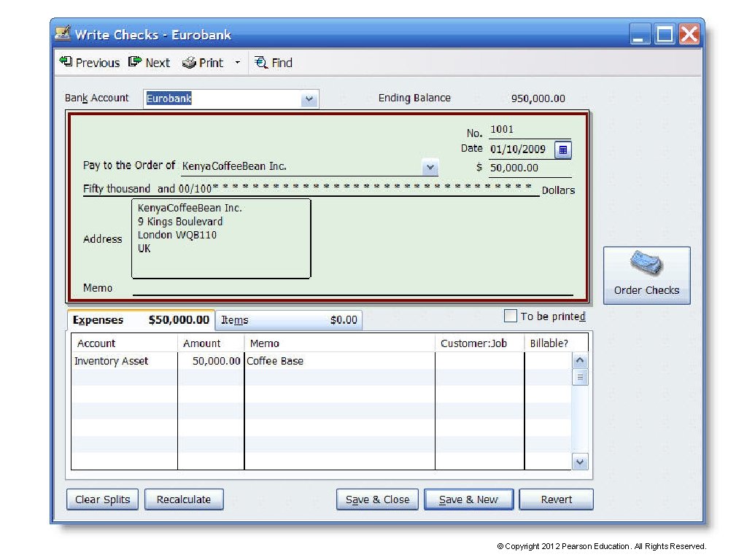Enable the To be printed checkbox
Image resolution: width=747 pixels, height=560 pixels.
click(510, 316)
